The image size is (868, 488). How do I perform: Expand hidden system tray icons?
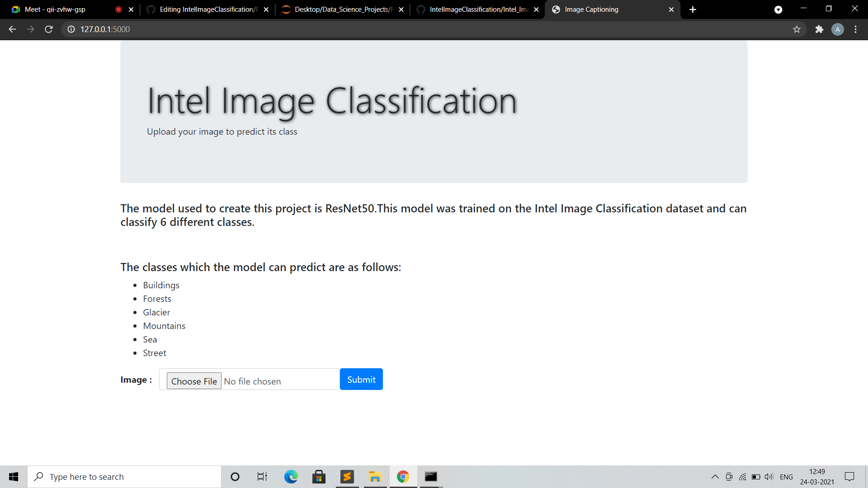(x=715, y=477)
